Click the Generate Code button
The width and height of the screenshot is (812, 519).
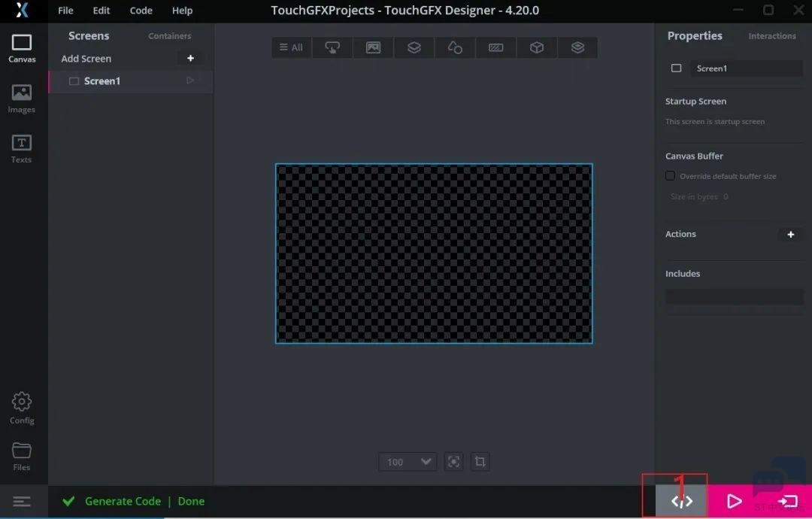point(681,501)
